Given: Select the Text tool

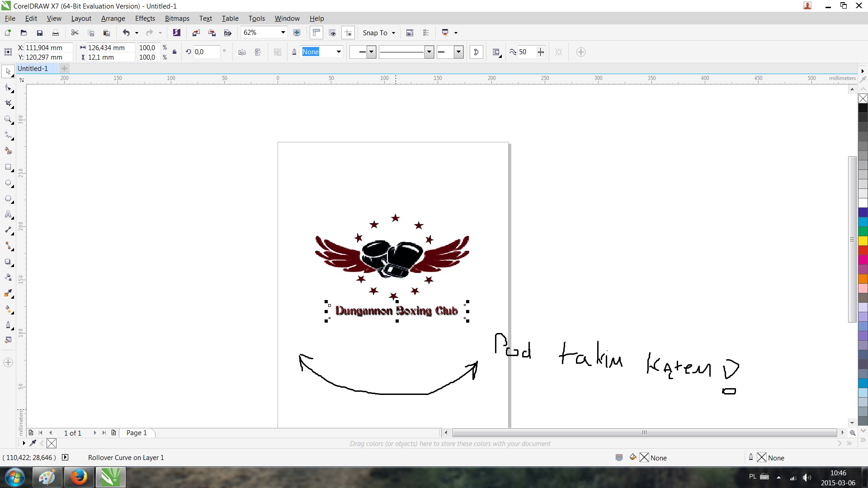Looking at the screenshot, I should (x=8, y=215).
